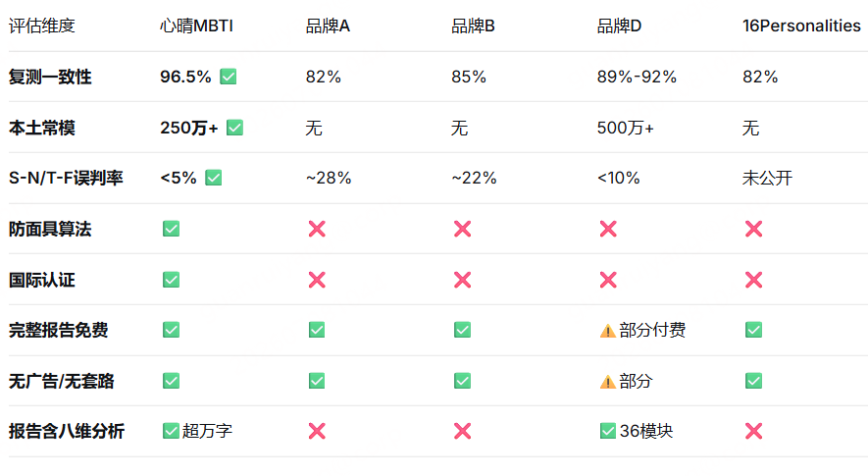Viewport: 868px width, 476px height.
Task: Click 品牌A checkmark in 完整报告免费 row
Action: [x=317, y=331]
